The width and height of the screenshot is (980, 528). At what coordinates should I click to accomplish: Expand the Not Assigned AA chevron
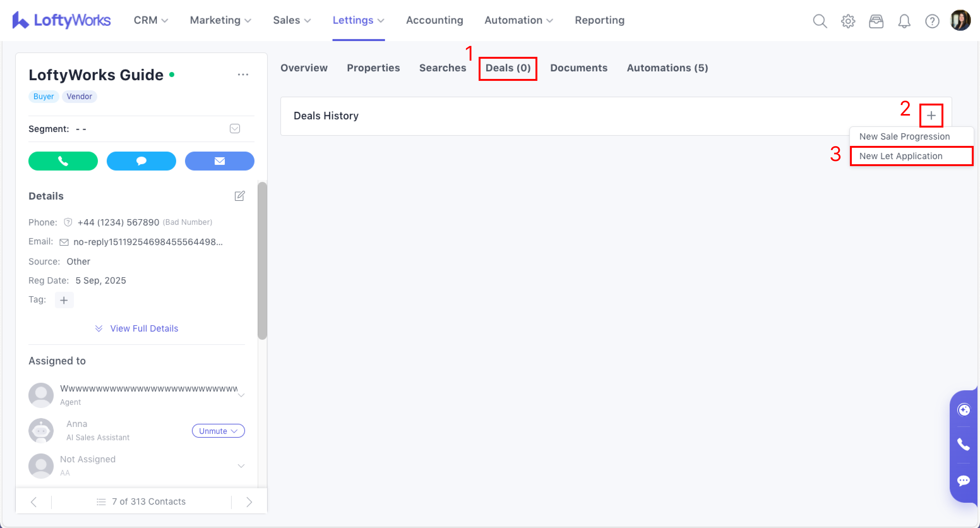click(241, 465)
